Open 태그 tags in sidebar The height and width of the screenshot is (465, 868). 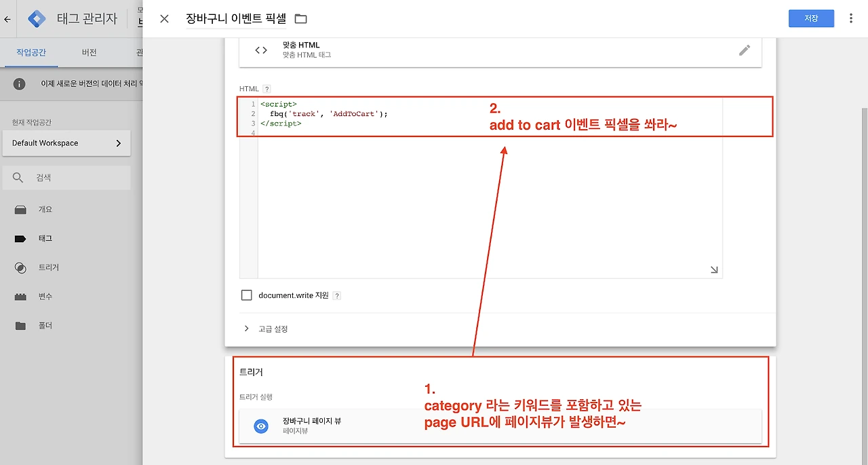pyautogui.click(x=45, y=238)
